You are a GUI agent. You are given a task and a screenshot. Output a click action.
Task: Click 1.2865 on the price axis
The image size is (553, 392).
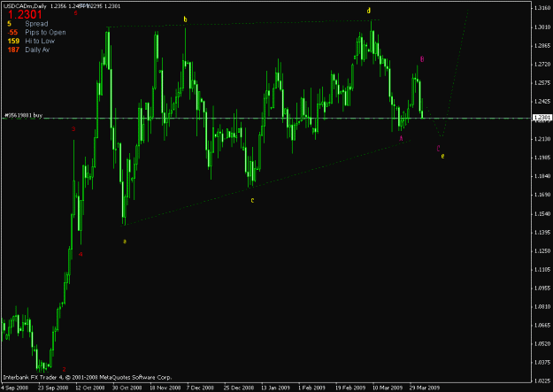tap(542, 46)
